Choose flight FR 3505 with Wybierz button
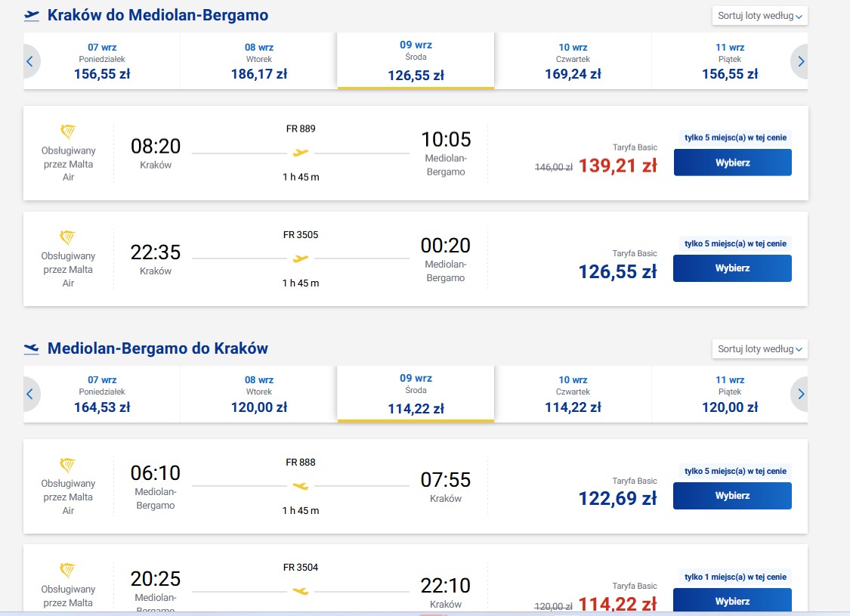This screenshot has height=616, width=850. pos(732,268)
